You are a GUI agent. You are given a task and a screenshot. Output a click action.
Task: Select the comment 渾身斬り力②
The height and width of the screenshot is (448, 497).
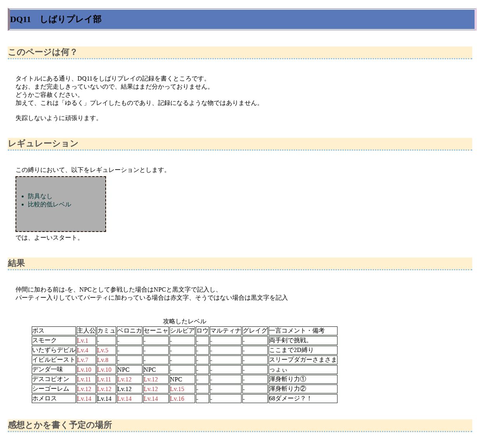pyautogui.click(x=303, y=389)
